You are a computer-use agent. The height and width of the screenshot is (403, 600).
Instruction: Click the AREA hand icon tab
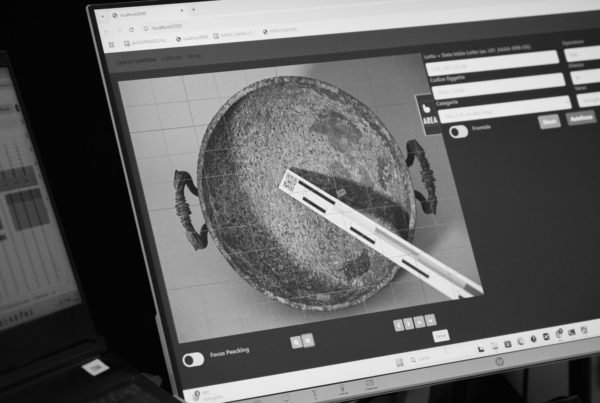(x=429, y=114)
